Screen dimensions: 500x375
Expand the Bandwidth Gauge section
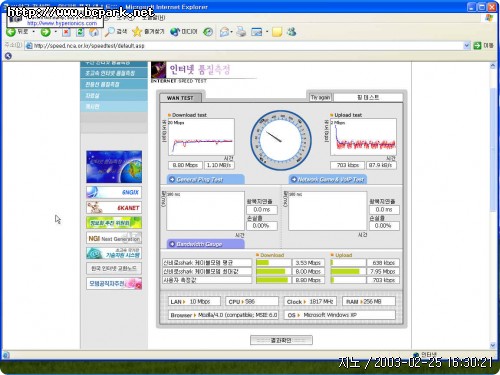[x=206, y=244]
